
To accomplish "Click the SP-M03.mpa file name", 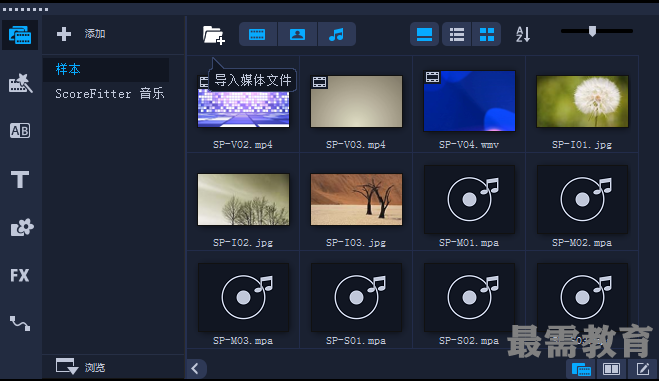I will pyautogui.click(x=243, y=341).
